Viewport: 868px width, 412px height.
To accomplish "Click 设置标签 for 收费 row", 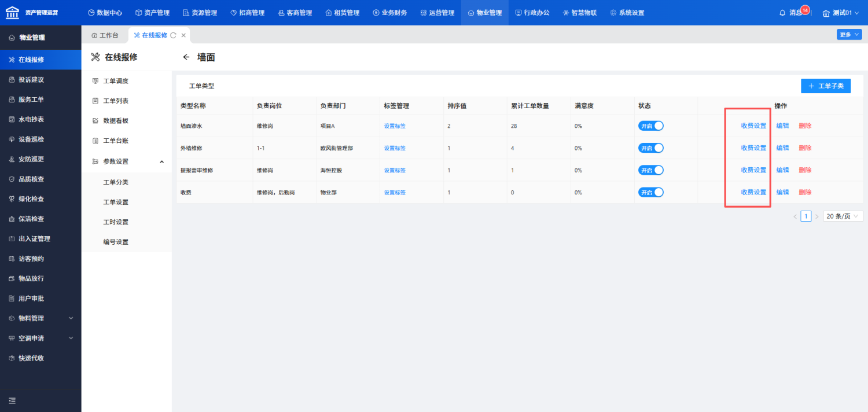I will coord(395,193).
